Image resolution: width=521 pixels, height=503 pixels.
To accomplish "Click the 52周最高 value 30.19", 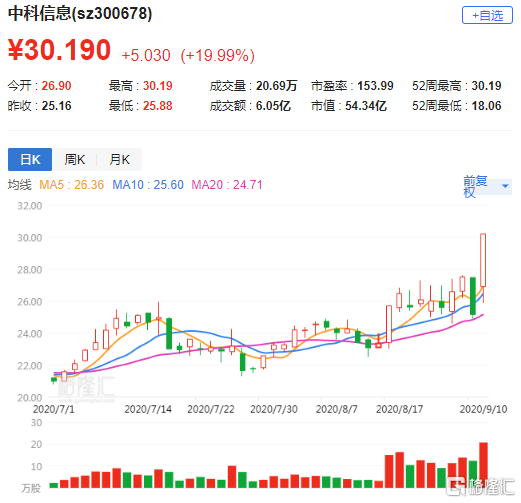I will 486,86.
